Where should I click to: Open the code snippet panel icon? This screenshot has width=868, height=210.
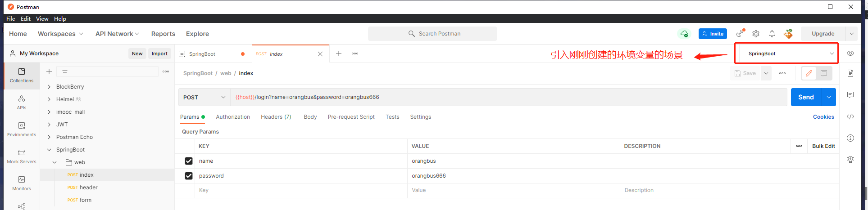click(x=850, y=116)
